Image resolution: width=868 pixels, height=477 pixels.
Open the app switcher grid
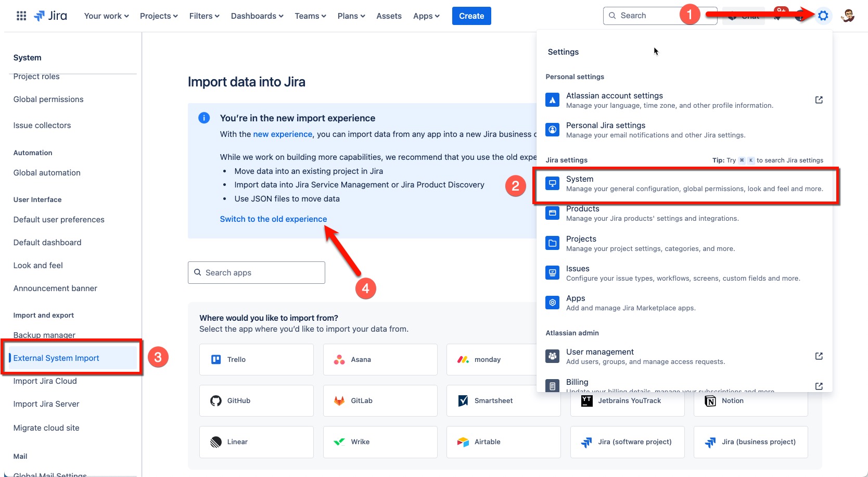[x=21, y=15]
